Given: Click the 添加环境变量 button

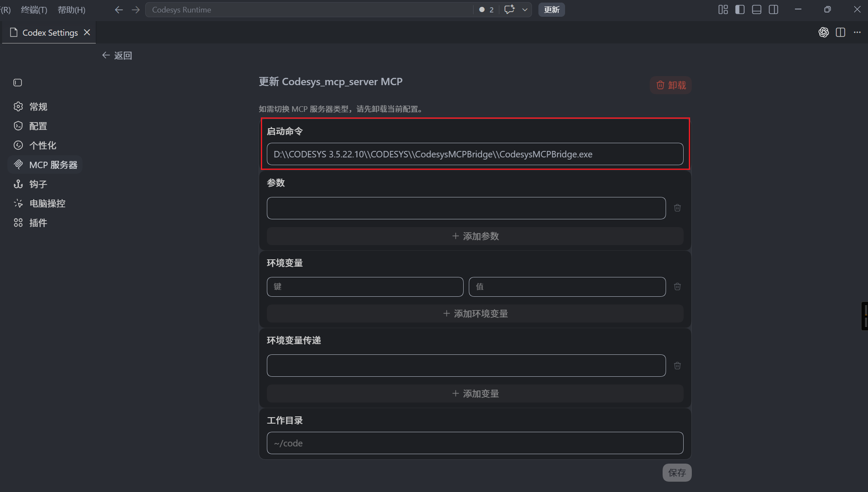Looking at the screenshot, I should (475, 314).
